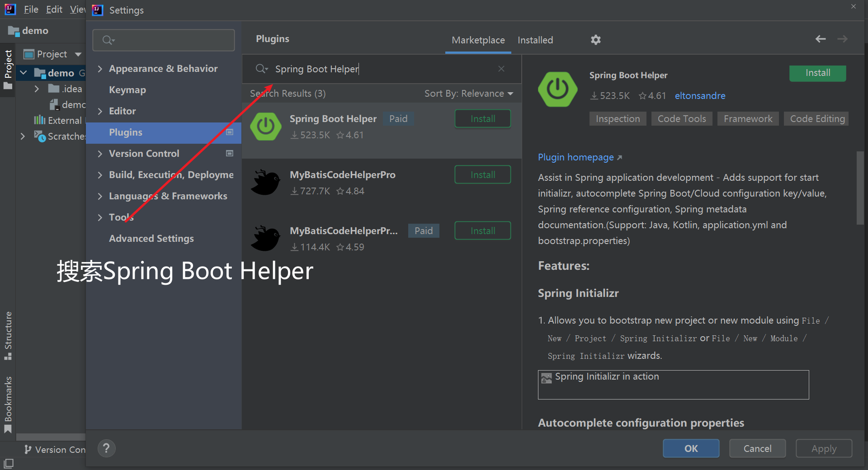The image size is (868, 470).
Task: Click large Spring Boot Helper detail logo
Action: (557, 89)
